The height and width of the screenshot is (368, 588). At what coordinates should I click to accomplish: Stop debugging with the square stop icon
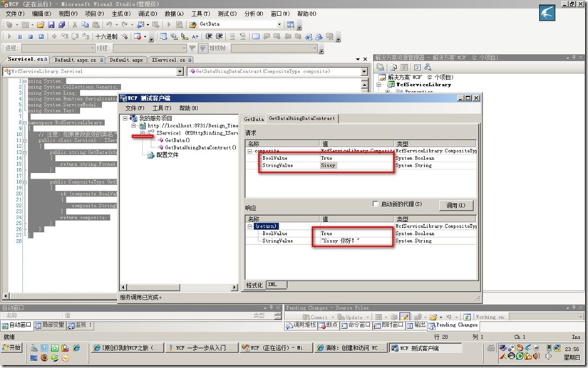point(31,37)
